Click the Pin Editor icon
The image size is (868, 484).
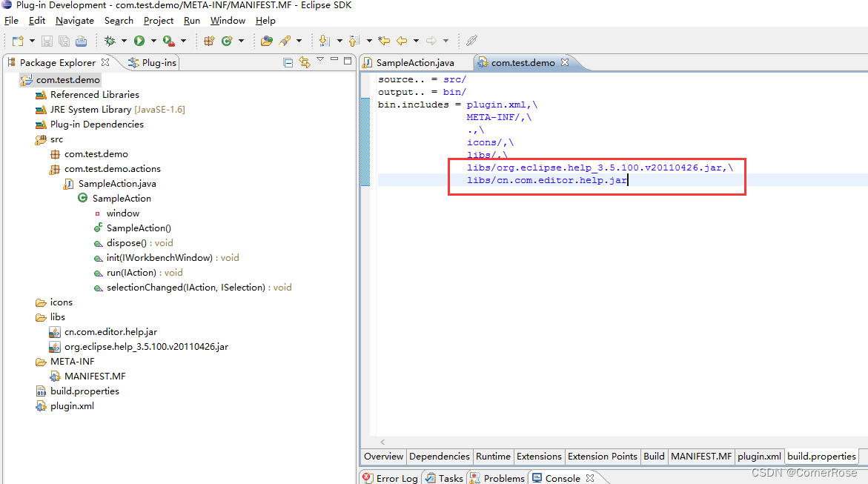click(x=471, y=41)
